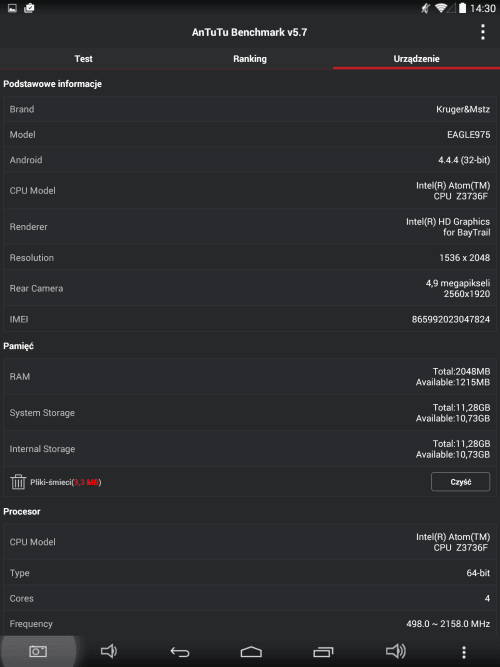Screen dimensions: 500x667
Task: Tap the Frequency row
Action: 250,624
